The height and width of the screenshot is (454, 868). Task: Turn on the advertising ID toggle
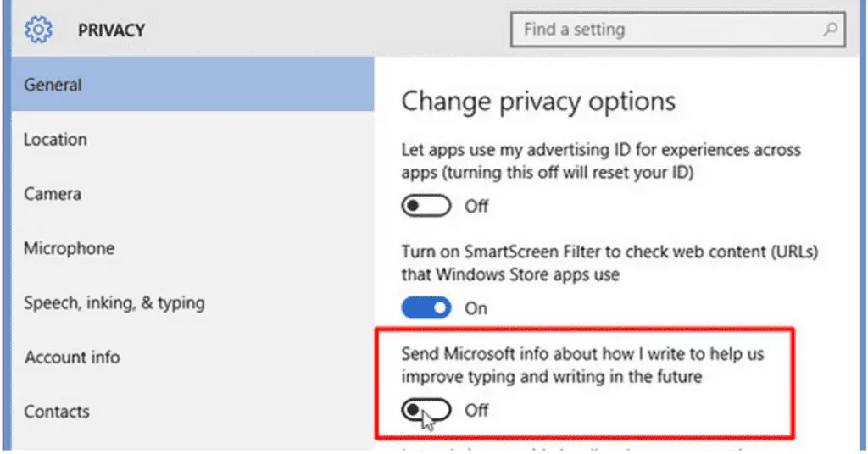pos(426,206)
